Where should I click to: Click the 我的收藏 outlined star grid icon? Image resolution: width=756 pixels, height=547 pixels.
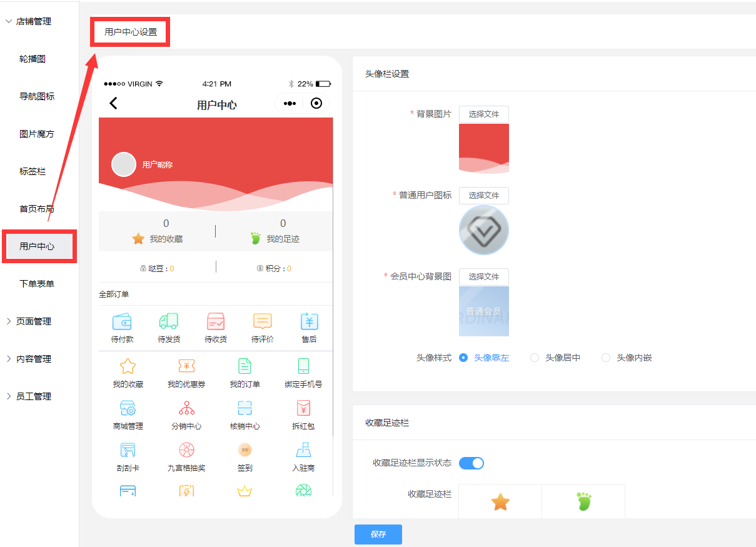128,366
